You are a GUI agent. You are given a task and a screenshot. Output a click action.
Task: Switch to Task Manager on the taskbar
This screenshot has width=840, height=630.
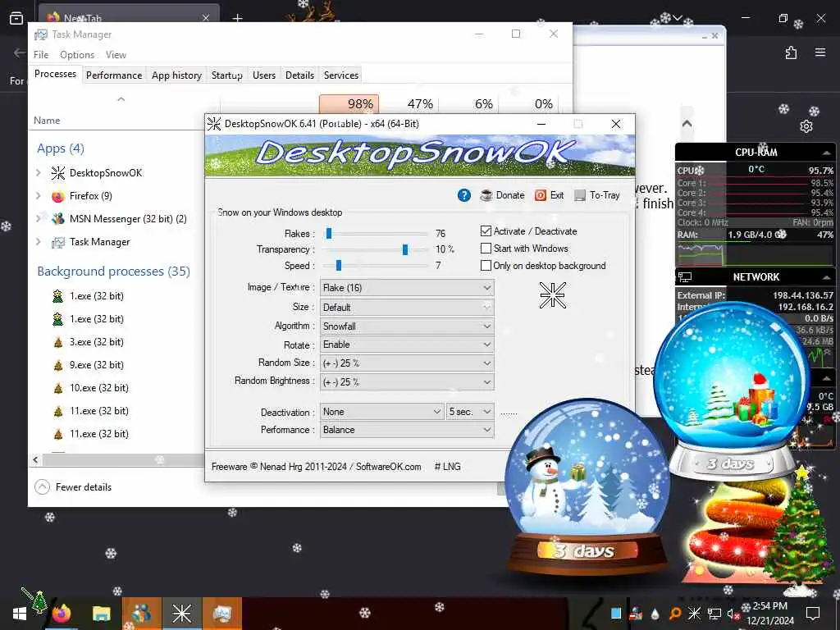[221, 614]
